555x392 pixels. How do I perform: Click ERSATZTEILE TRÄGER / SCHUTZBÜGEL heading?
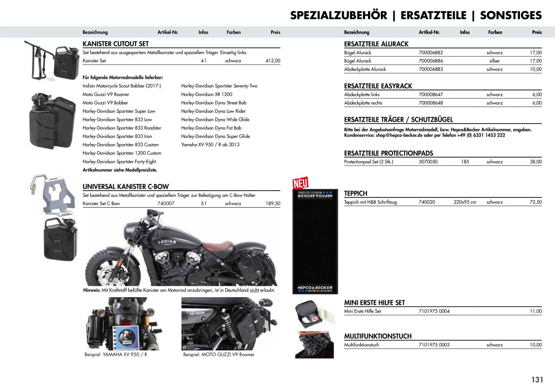(x=398, y=119)
